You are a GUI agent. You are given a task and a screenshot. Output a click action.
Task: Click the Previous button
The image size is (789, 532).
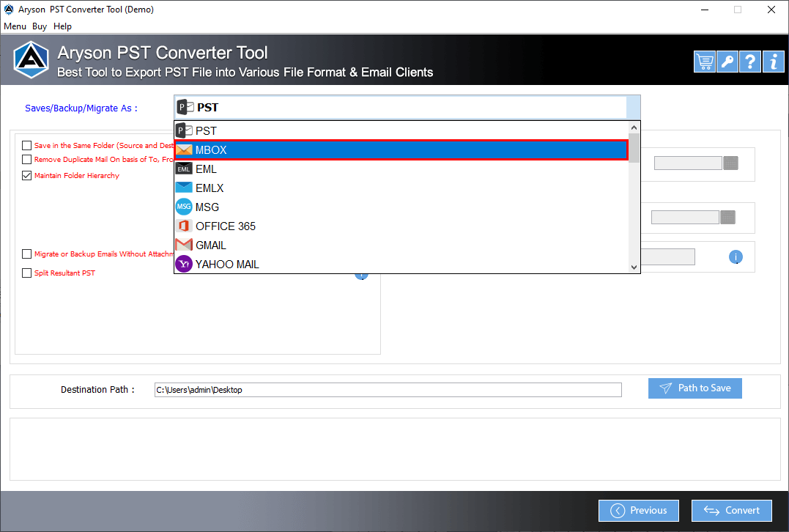pyautogui.click(x=639, y=510)
